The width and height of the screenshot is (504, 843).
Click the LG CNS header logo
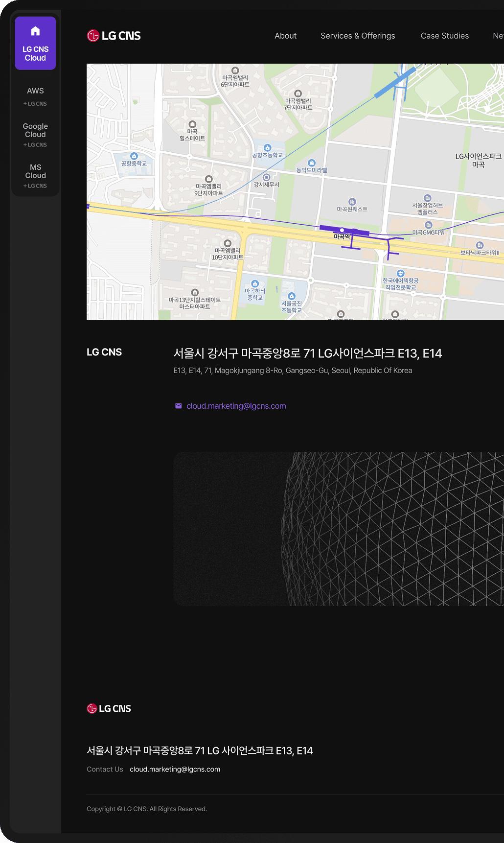(x=114, y=36)
